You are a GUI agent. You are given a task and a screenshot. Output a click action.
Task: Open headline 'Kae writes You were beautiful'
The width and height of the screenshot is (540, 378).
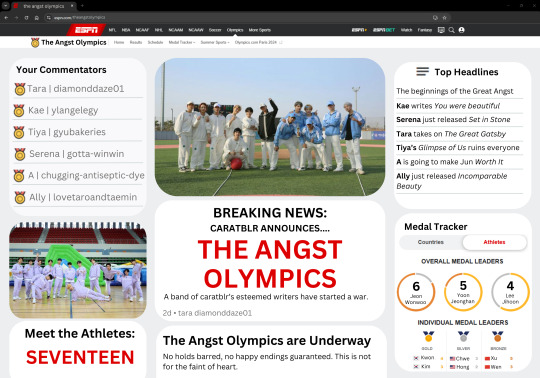point(448,106)
